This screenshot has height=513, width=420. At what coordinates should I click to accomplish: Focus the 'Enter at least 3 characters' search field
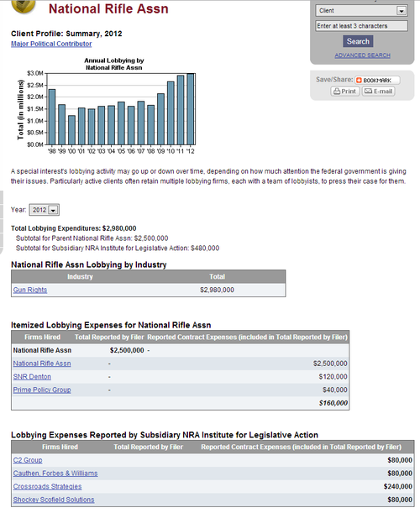click(x=361, y=26)
